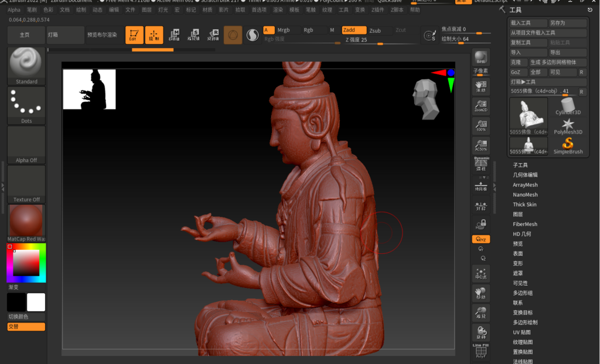The width and height of the screenshot is (600, 364).
Task: Open the Standard brush picker
Action: (x=26, y=66)
